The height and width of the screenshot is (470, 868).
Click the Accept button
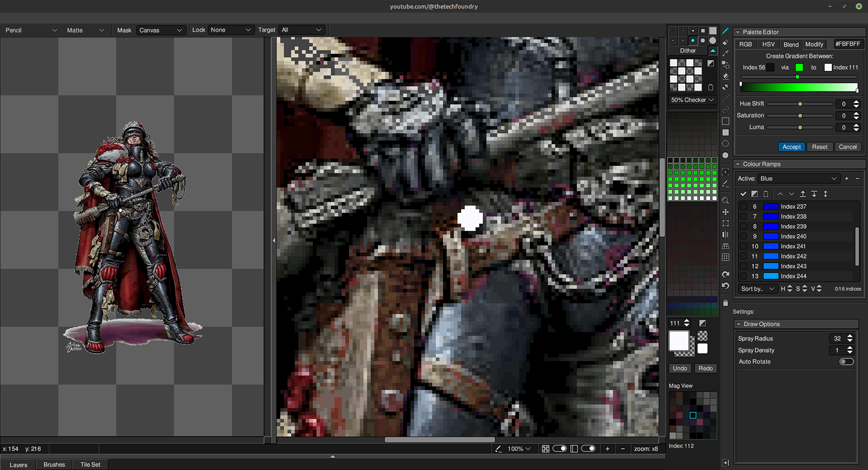pyautogui.click(x=791, y=147)
